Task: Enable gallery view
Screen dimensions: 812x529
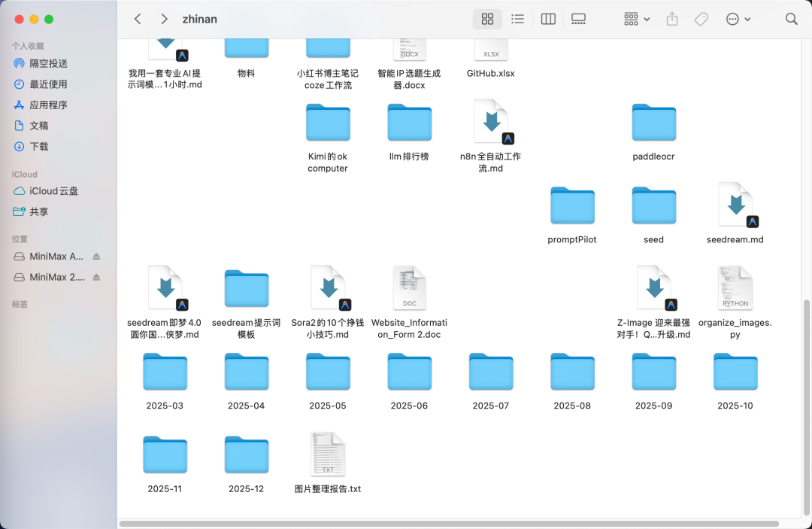Action: pos(577,19)
